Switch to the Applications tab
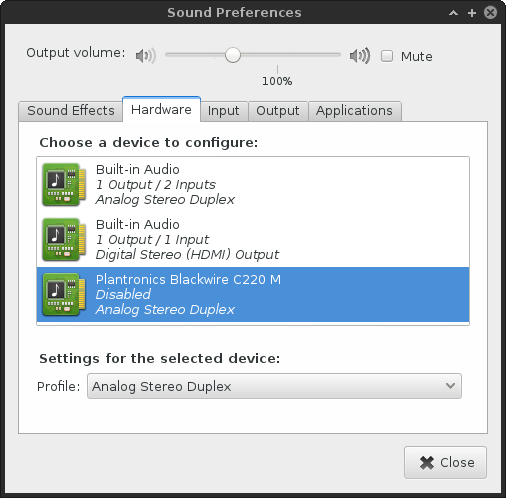506x498 pixels. coord(354,111)
